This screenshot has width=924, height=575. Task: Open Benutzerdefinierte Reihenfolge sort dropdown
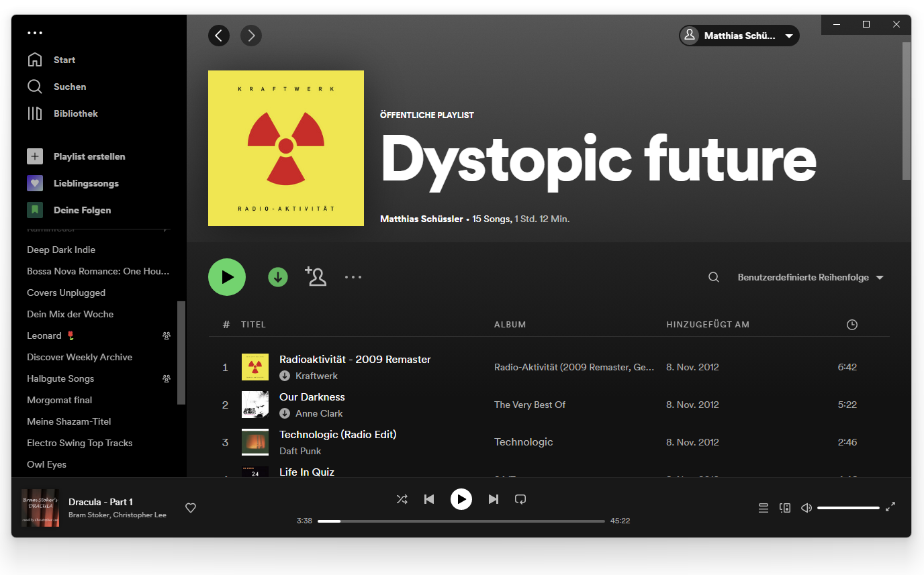(x=810, y=277)
